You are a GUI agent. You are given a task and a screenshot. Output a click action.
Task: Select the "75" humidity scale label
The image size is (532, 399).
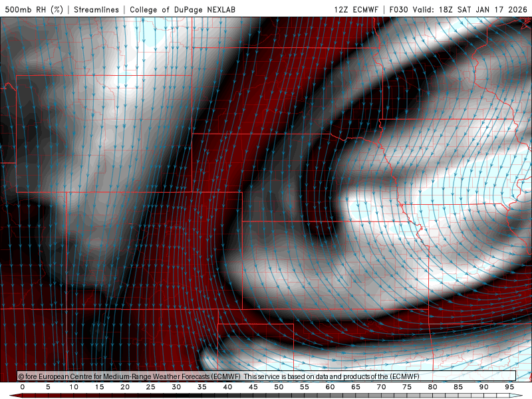click(406, 387)
